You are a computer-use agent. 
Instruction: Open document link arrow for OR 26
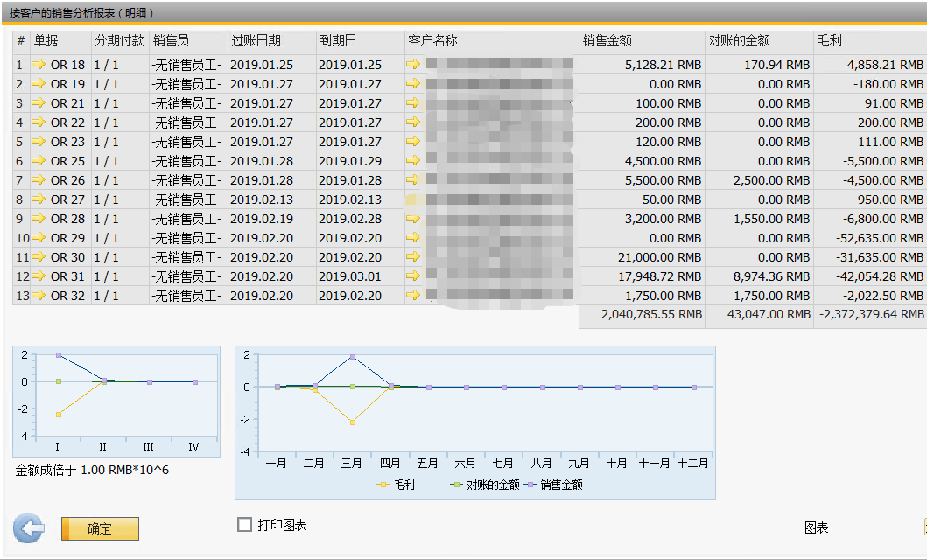coord(39,179)
